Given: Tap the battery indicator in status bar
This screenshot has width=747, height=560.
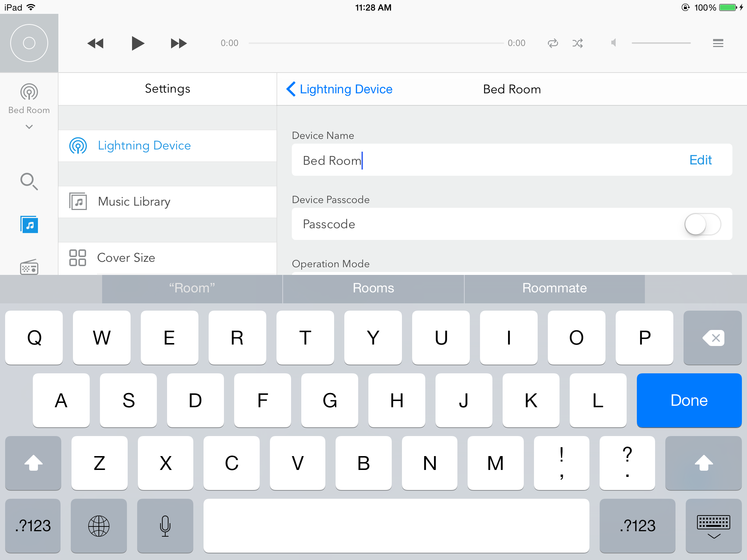Looking at the screenshot, I should click(x=728, y=7).
